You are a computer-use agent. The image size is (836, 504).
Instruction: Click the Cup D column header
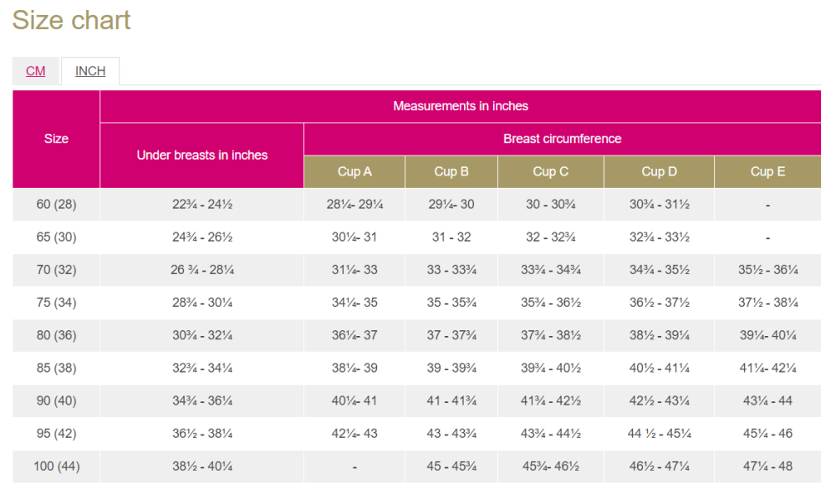659,171
